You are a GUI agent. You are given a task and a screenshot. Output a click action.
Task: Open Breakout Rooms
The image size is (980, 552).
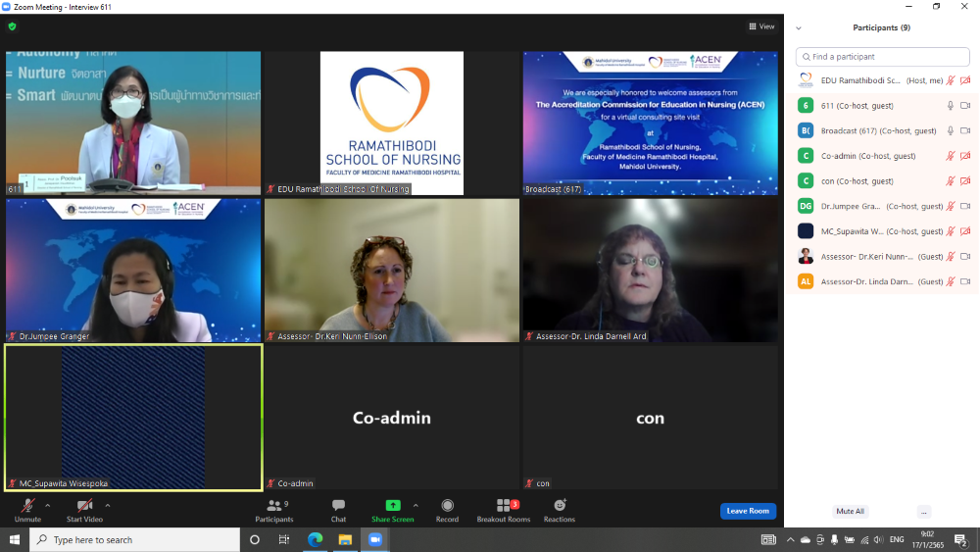pyautogui.click(x=503, y=506)
